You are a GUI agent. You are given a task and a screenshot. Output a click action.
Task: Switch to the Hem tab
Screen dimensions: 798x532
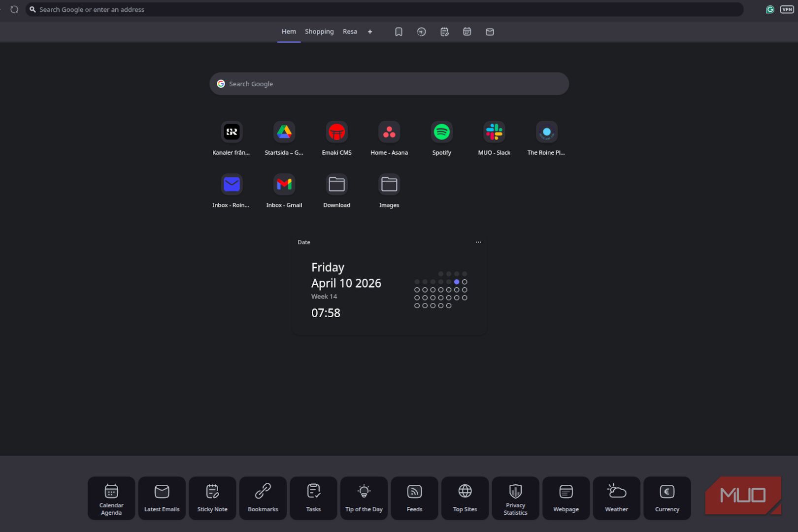click(289, 32)
